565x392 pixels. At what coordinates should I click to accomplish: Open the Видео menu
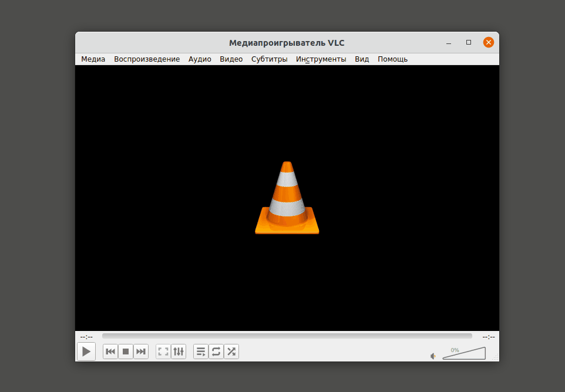coord(231,59)
